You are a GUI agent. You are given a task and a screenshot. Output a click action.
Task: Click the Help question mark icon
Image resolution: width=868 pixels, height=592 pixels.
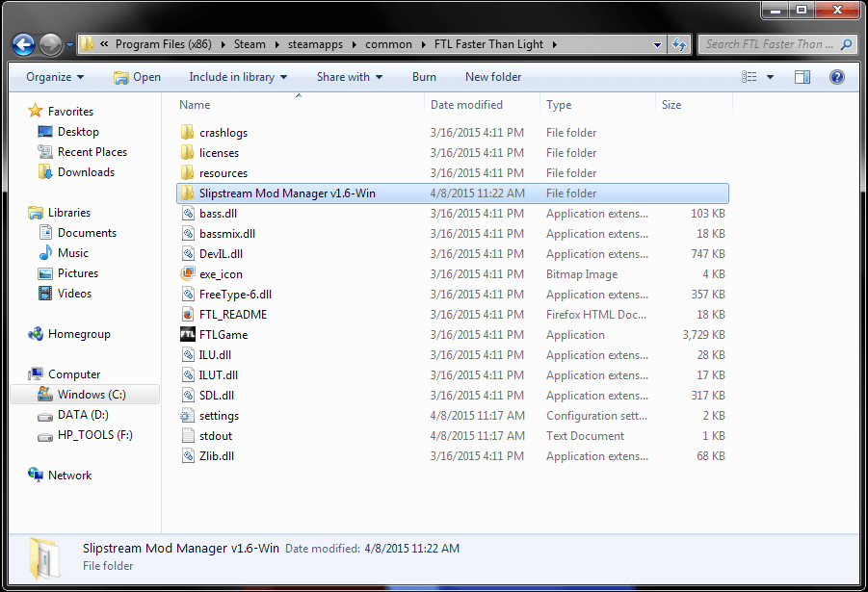click(x=837, y=77)
